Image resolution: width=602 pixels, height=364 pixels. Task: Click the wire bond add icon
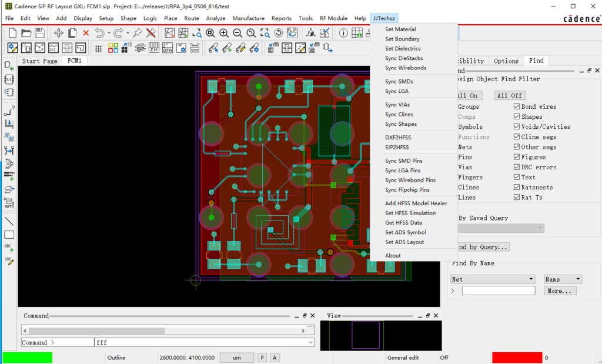pyautogui.click(x=227, y=48)
